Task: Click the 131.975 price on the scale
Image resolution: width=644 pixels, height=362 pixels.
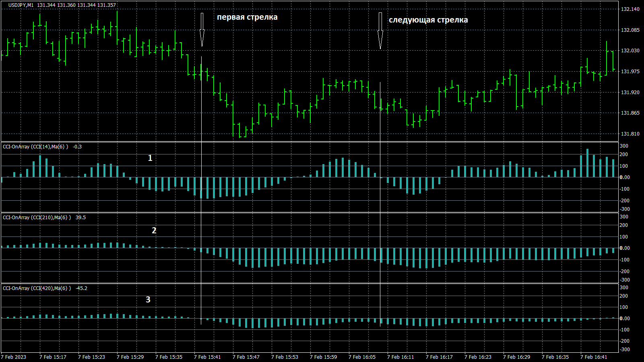Action: (x=630, y=72)
